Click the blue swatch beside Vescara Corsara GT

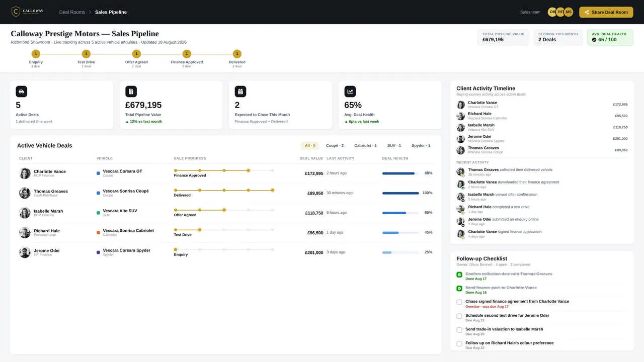point(98,173)
